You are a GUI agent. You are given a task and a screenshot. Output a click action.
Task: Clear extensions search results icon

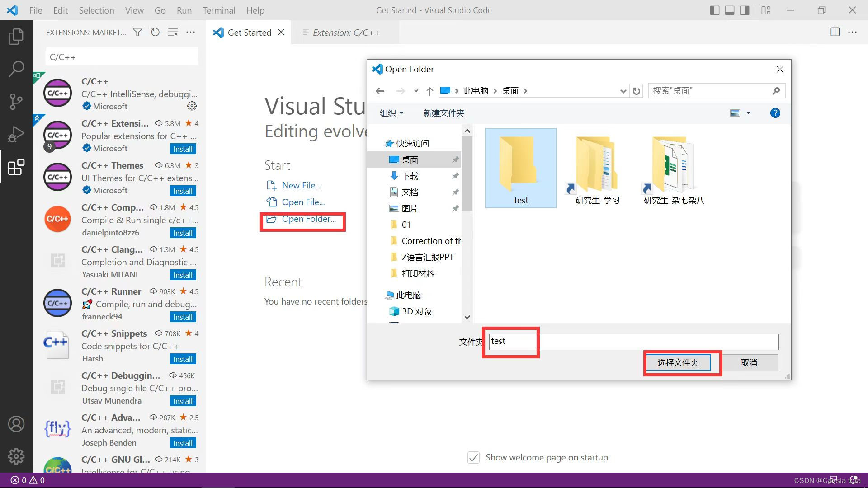173,32
